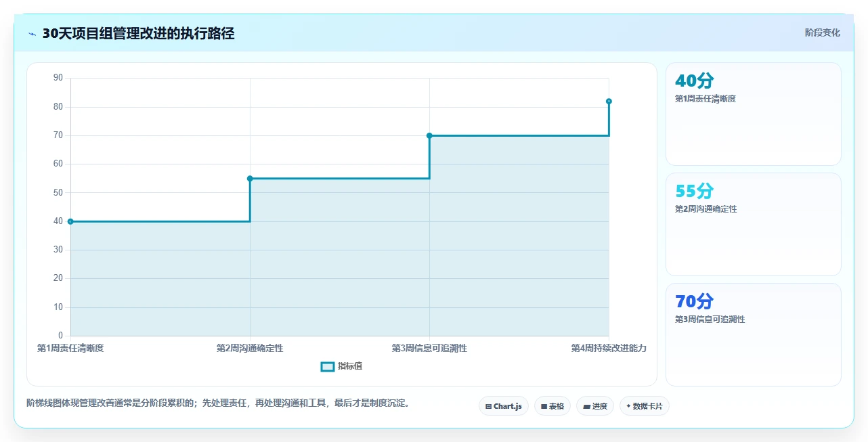
Task: Click the final data point near 82
Action: (x=609, y=102)
